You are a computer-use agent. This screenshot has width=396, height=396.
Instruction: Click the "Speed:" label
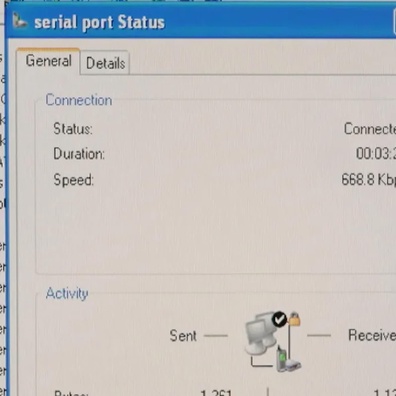coord(74,180)
